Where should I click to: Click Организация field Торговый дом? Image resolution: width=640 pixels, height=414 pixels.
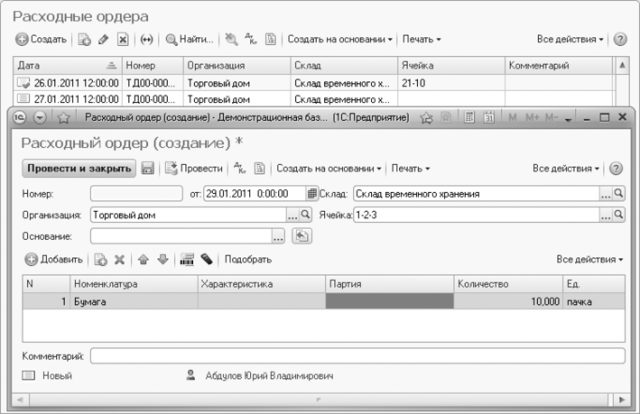point(188,215)
